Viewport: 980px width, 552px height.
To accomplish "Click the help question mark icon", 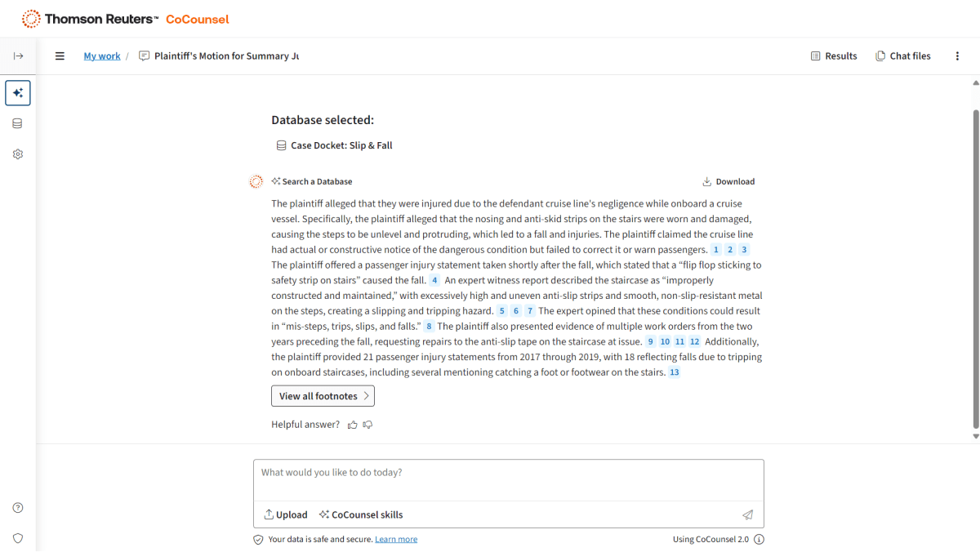I will (18, 508).
